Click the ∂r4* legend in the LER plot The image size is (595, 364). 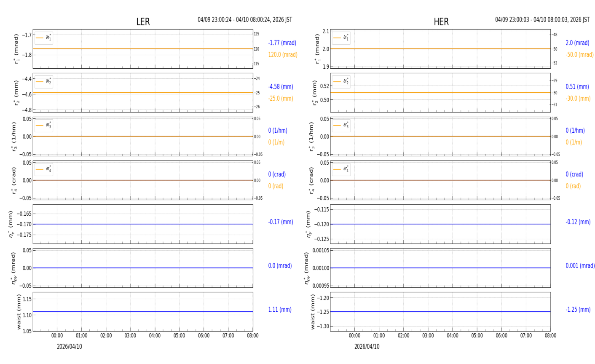coord(44,169)
